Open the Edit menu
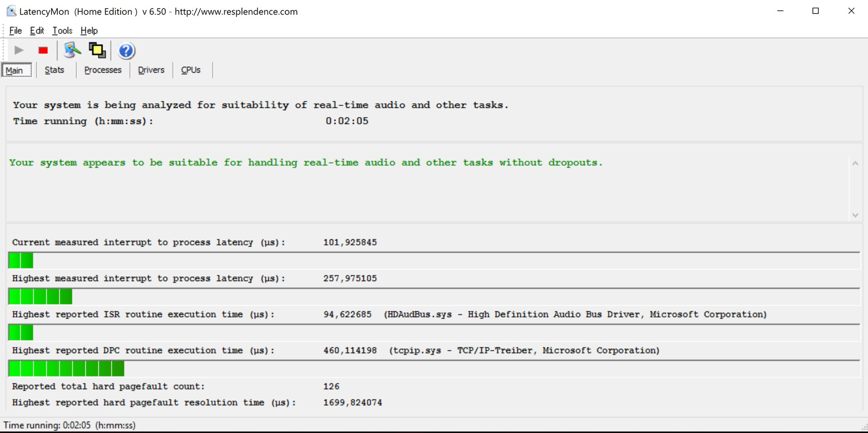This screenshot has width=868, height=433. (x=37, y=31)
